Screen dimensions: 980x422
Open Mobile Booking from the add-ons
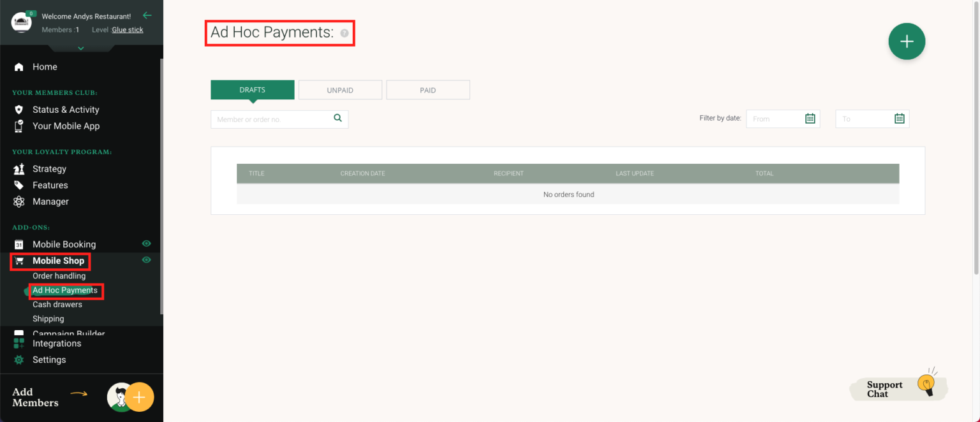click(64, 244)
